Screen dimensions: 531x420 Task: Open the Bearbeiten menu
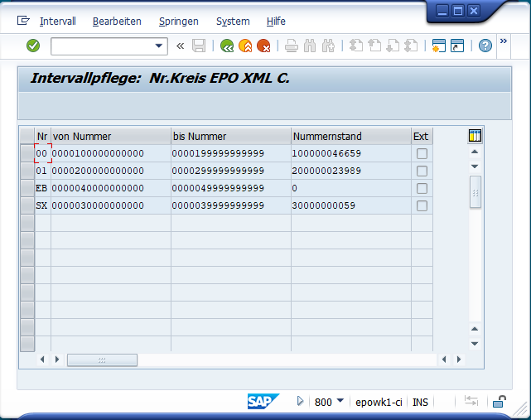(x=117, y=22)
